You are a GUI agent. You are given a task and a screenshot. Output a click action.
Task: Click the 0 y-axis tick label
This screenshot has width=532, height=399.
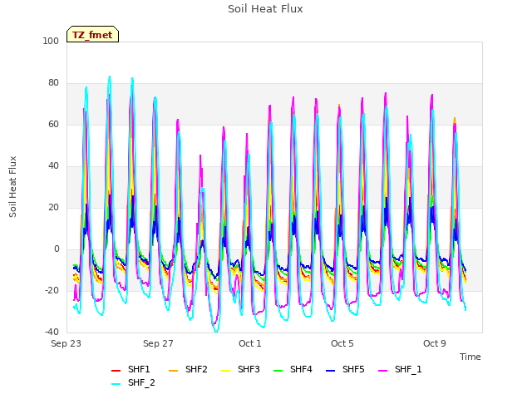click(57, 249)
